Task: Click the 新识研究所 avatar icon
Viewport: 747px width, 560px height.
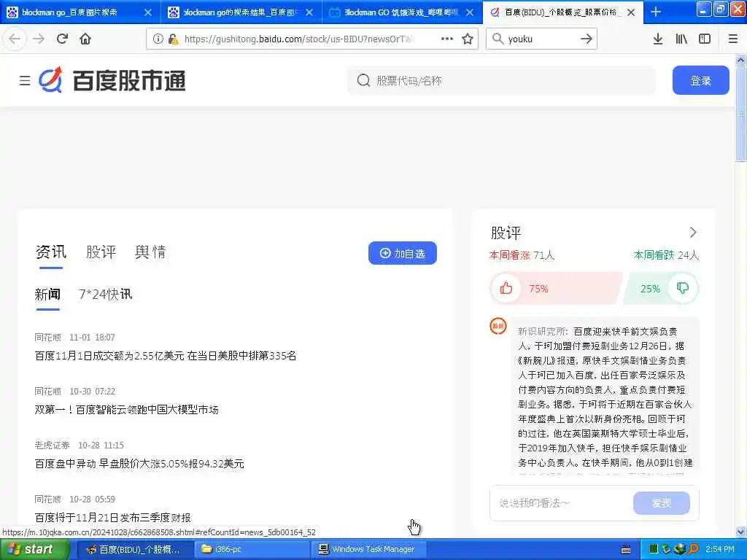Action: 498,326
